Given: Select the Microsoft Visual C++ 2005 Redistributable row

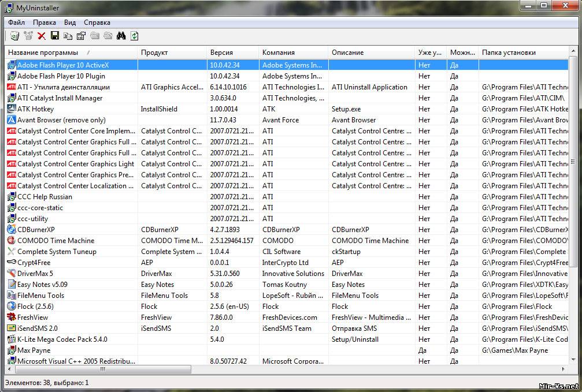Looking at the screenshot, I should 287,360.
